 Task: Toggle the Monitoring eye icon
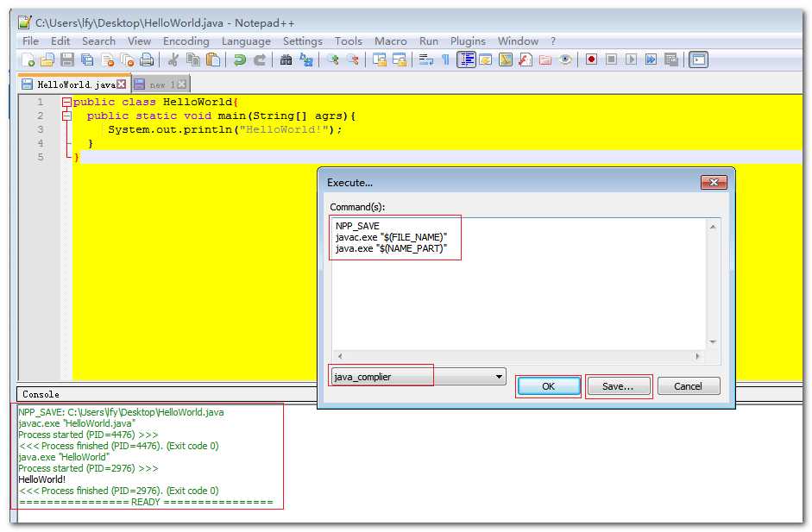[x=565, y=60]
